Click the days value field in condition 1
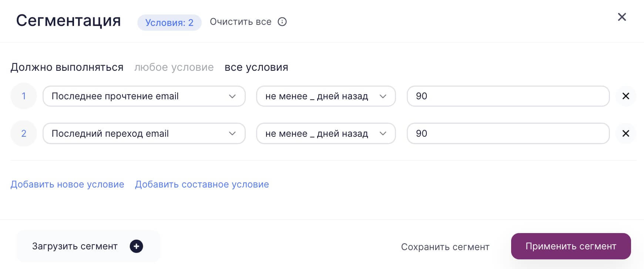The image size is (644, 269). (508, 96)
